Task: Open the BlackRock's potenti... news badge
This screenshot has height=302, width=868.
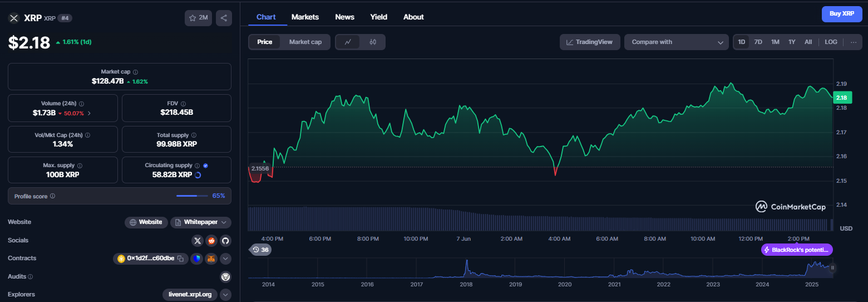Action: click(797, 250)
